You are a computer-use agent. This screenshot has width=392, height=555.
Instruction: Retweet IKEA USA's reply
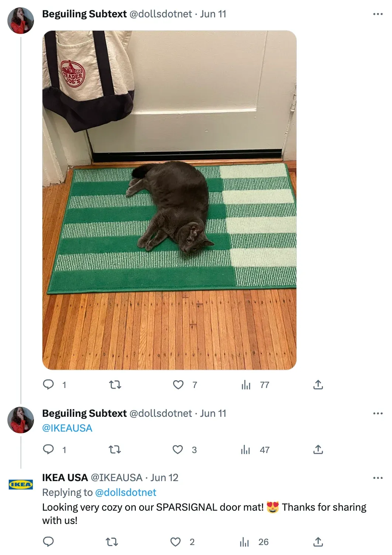[x=112, y=542]
